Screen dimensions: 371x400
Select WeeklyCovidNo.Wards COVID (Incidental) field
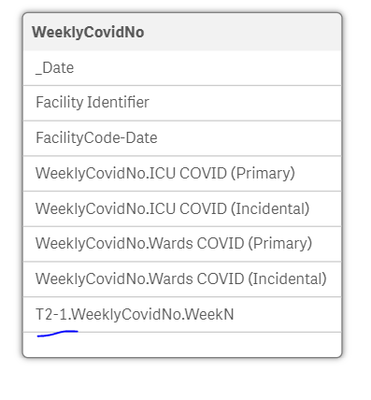pos(182,279)
